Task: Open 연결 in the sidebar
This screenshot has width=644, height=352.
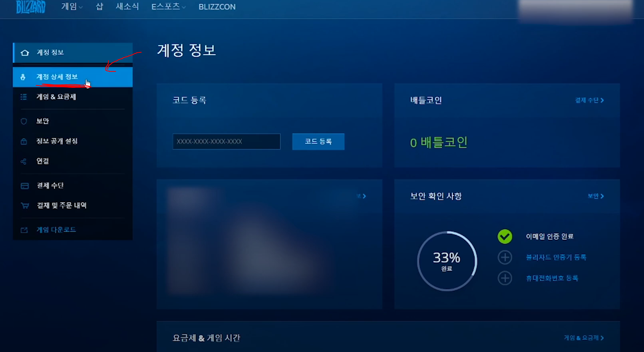Action: point(73,161)
